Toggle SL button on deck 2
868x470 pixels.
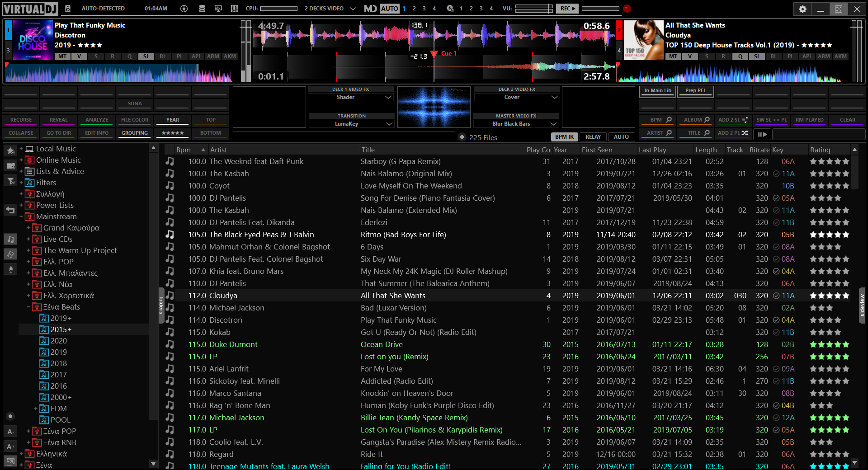(757, 56)
